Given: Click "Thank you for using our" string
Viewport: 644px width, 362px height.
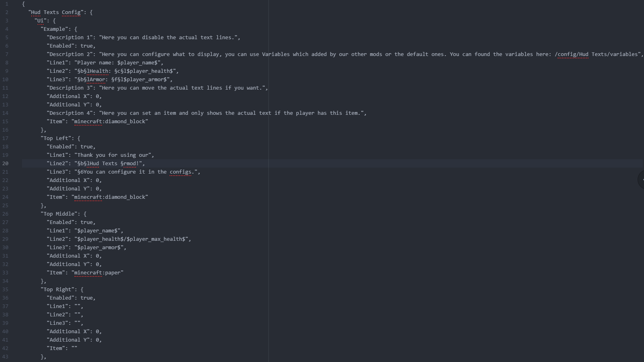Looking at the screenshot, I should point(113,155).
